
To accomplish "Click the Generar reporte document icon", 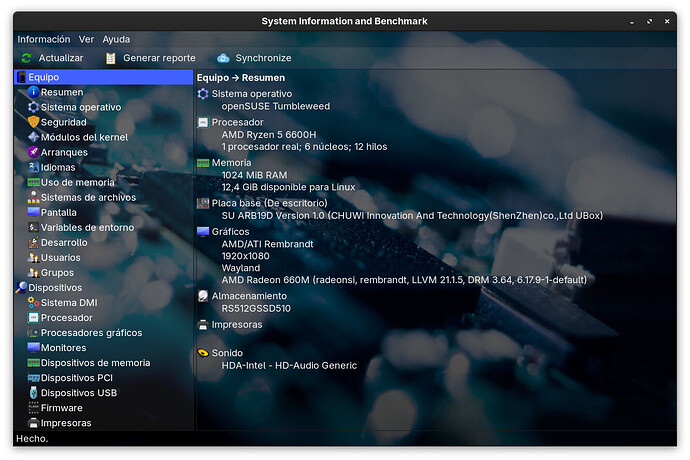I will [x=111, y=58].
